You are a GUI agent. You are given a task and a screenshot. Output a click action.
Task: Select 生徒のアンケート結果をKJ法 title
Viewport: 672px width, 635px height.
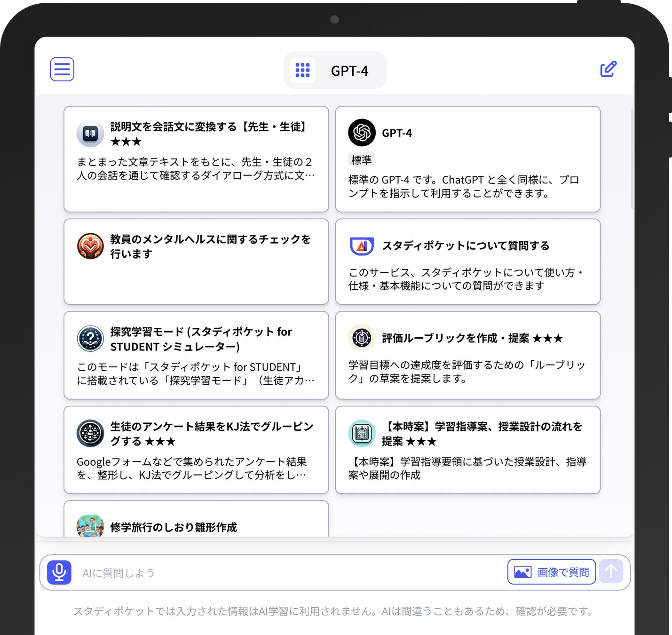[x=212, y=434]
